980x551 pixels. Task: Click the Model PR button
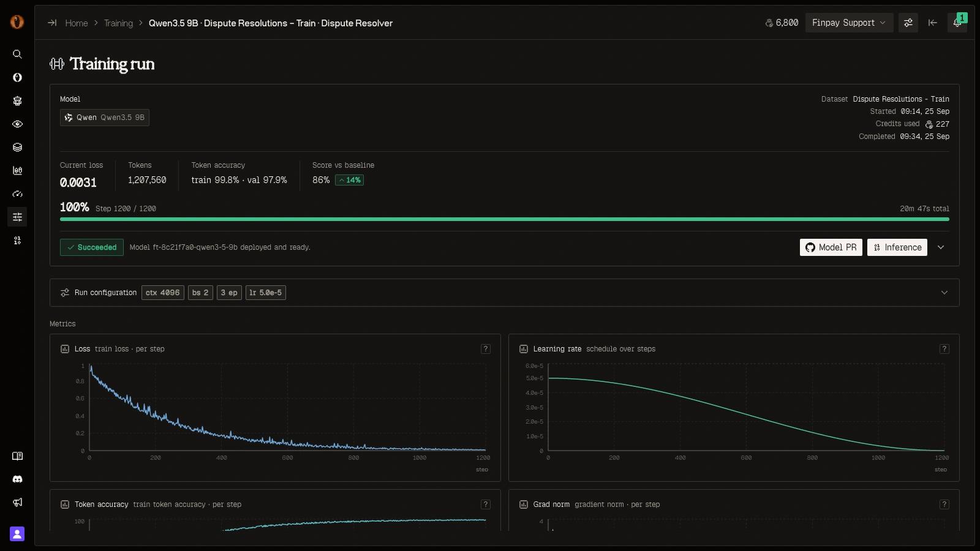point(831,247)
